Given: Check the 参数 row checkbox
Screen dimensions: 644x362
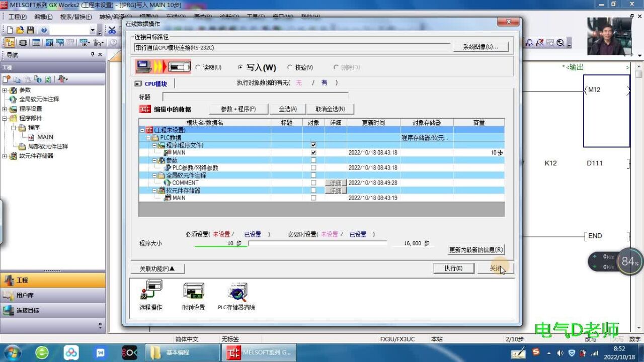Looking at the screenshot, I should [x=313, y=160].
